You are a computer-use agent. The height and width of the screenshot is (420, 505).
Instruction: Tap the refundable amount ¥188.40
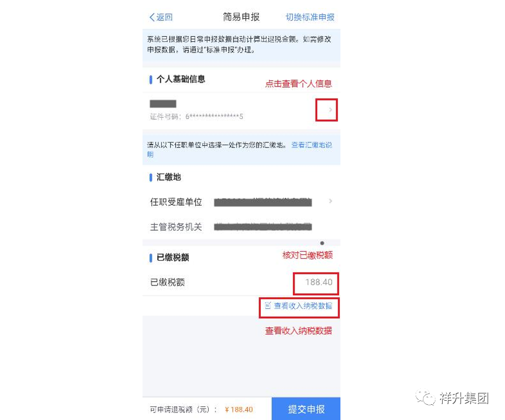pos(239,409)
